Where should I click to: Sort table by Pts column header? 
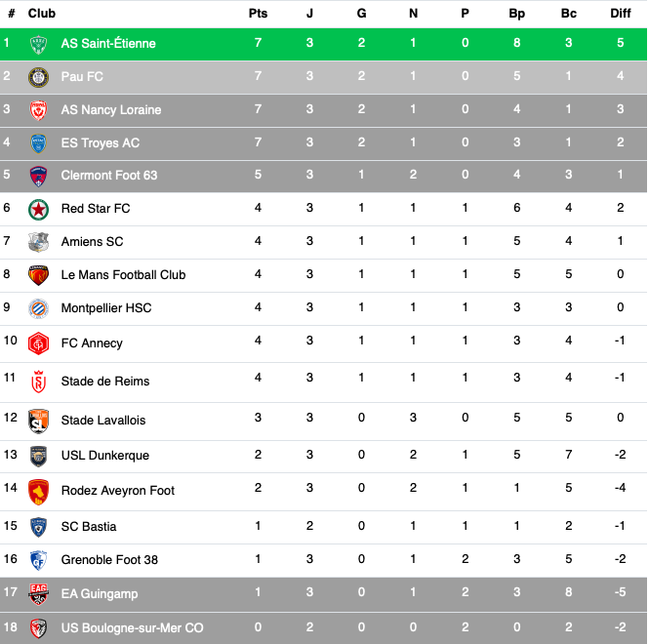[x=258, y=14]
